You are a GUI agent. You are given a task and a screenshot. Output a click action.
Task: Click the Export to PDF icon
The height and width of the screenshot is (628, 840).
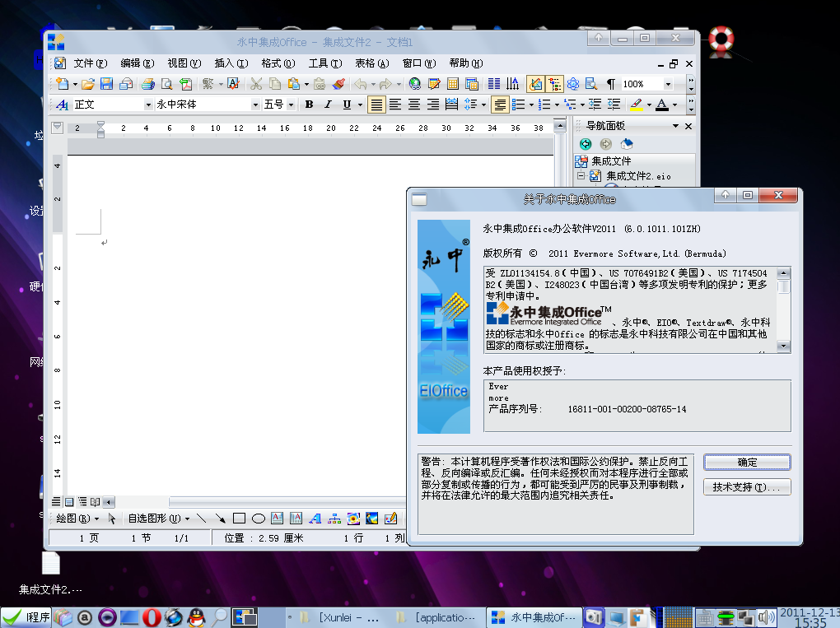pyautogui.click(x=186, y=84)
